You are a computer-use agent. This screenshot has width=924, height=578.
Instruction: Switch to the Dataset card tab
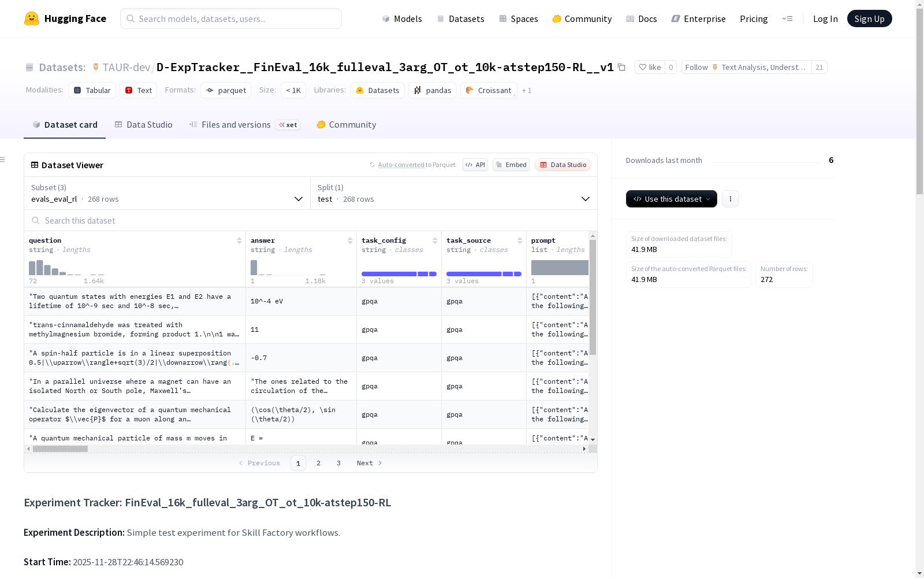click(x=65, y=125)
